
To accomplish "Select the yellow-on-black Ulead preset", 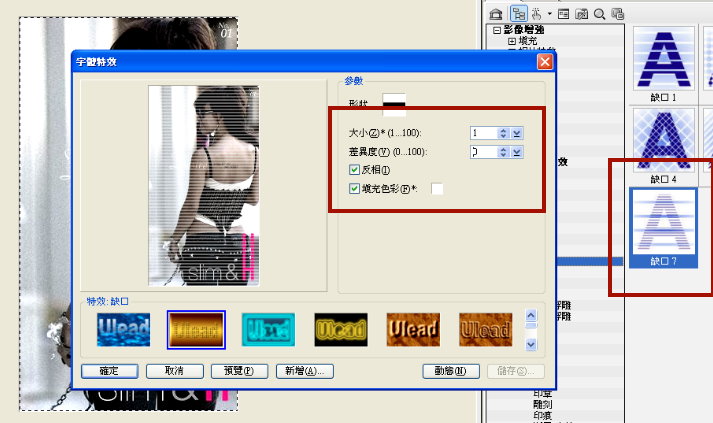I will 341,329.
